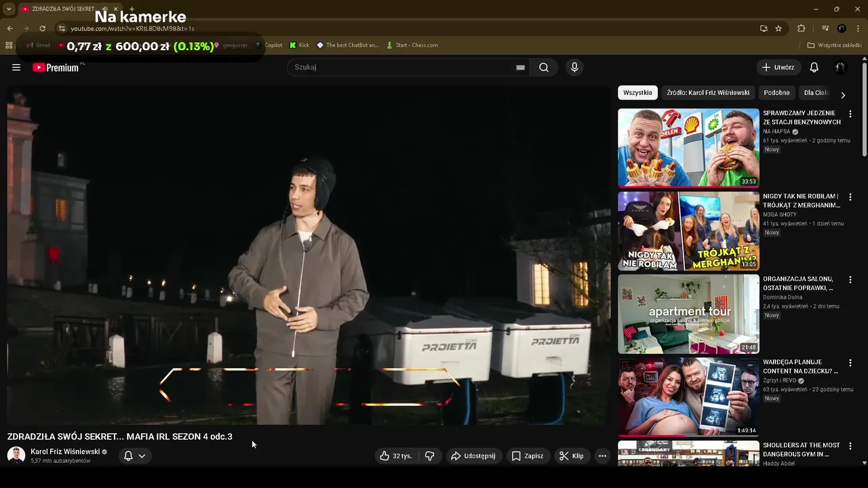868x488 pixels.
Task: Open media controls icon in Chrome toolbar
Action: [x=825, y=28]
